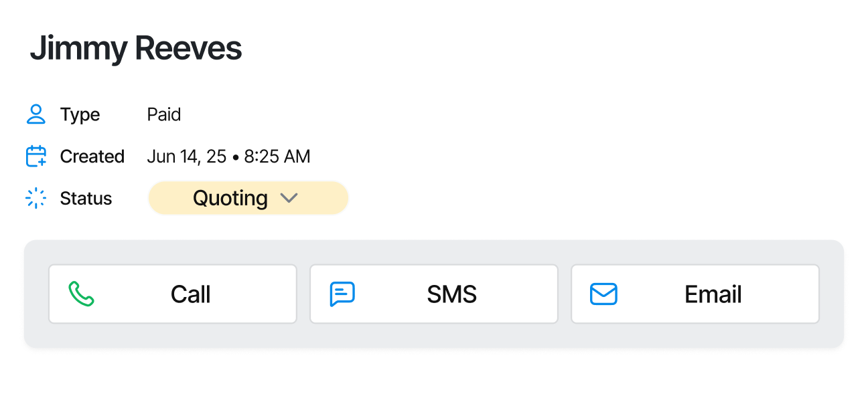
Task: Click the Type row label
Action: point(80,114)
